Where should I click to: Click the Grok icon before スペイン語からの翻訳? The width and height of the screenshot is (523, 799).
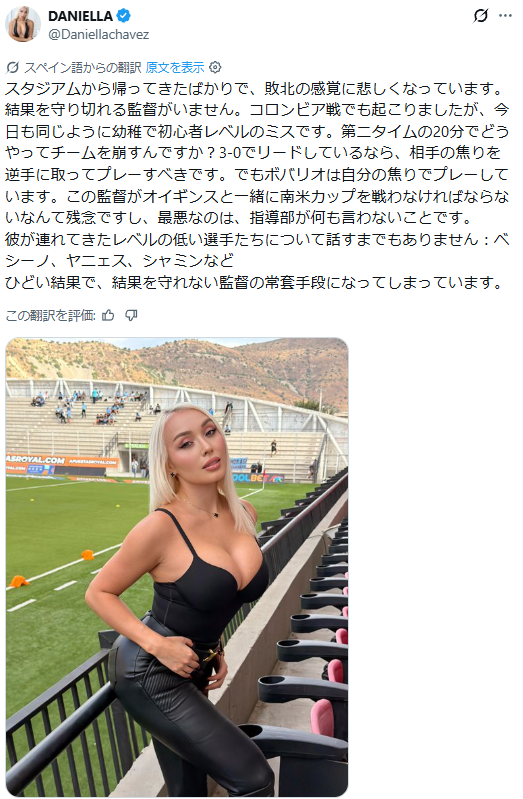point(12,67)
